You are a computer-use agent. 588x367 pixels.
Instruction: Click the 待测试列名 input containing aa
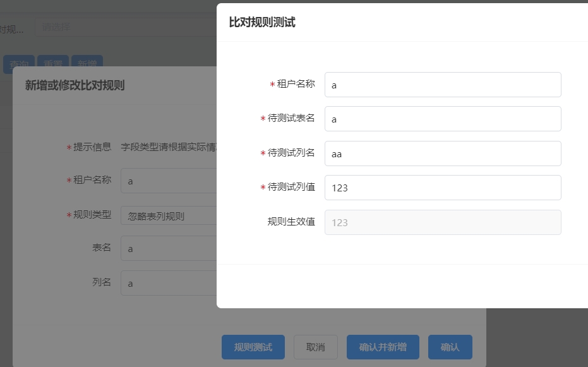(443, 153)
